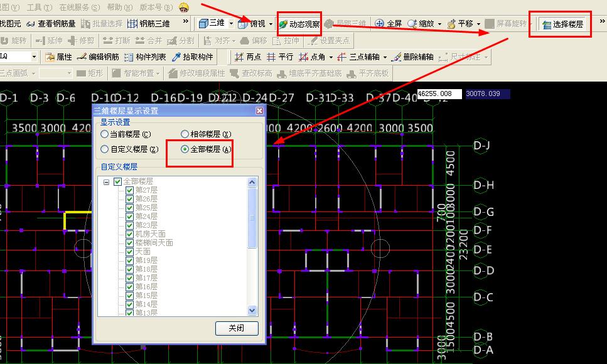This screenshot has height=364, width=607.
Task: Toggle the 楼梯间天面 checkbox
Action: (130, 243)
